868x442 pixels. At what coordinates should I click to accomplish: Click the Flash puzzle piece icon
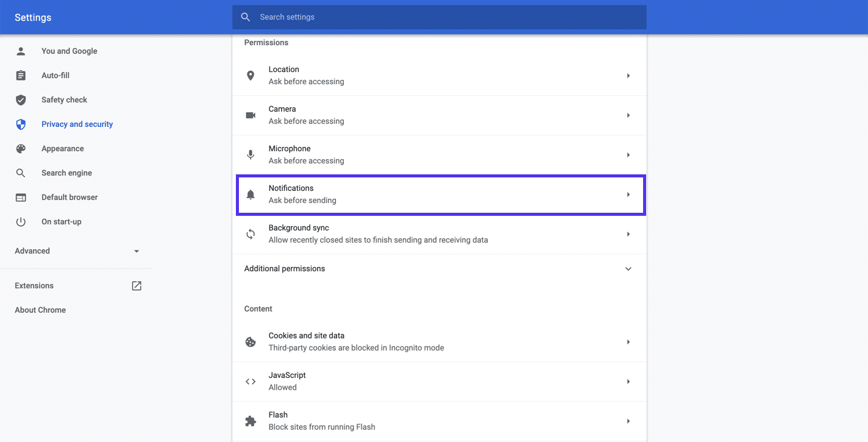coord(251,421)
